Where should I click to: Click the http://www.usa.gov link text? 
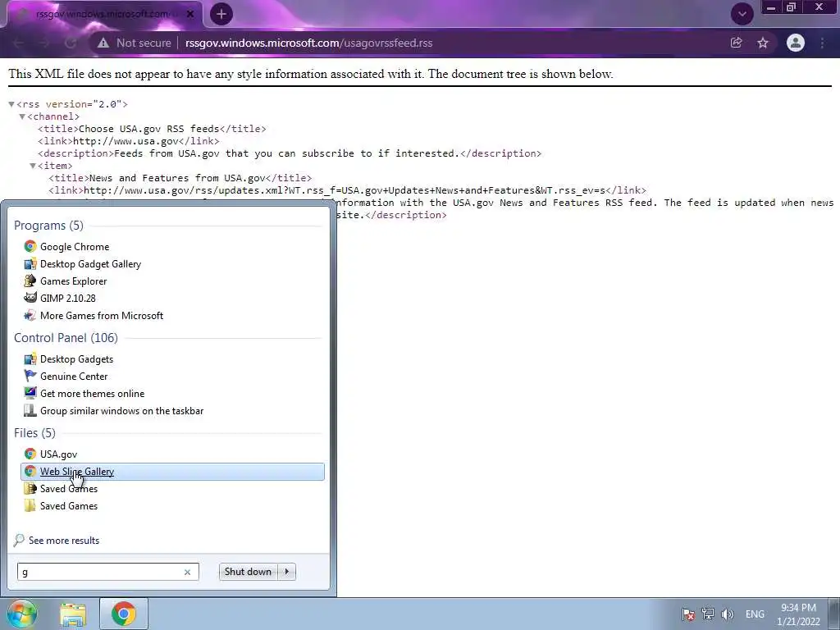tap(126, 141)
